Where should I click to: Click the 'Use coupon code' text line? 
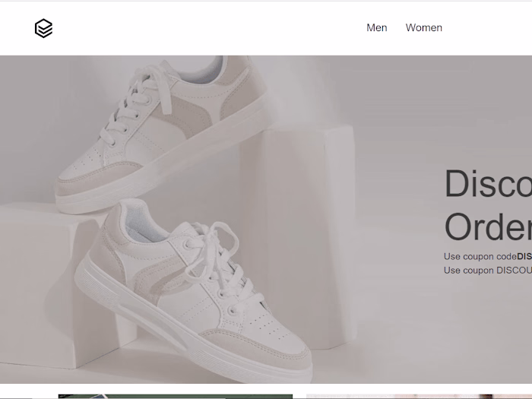[488, 257]
